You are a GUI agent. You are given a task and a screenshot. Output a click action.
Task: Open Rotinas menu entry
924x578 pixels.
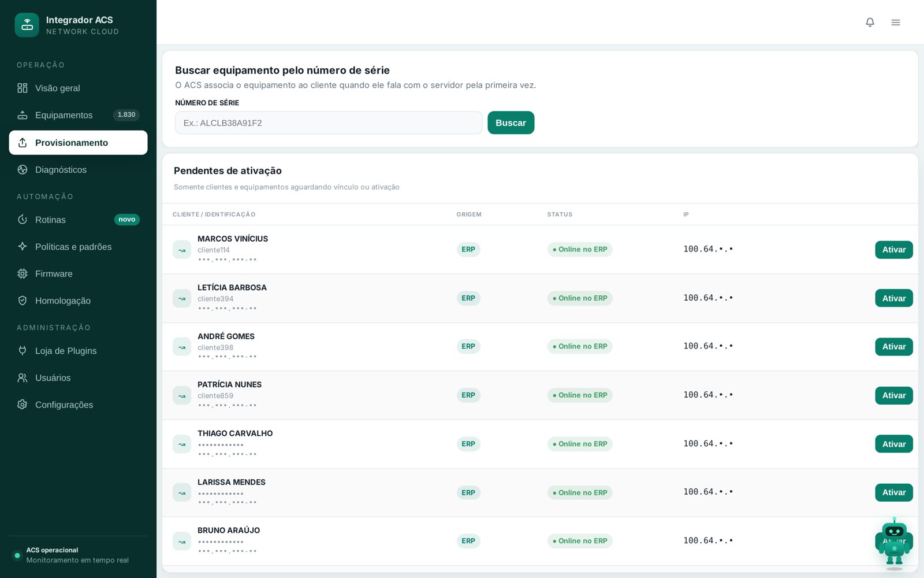tap(78, 220)
